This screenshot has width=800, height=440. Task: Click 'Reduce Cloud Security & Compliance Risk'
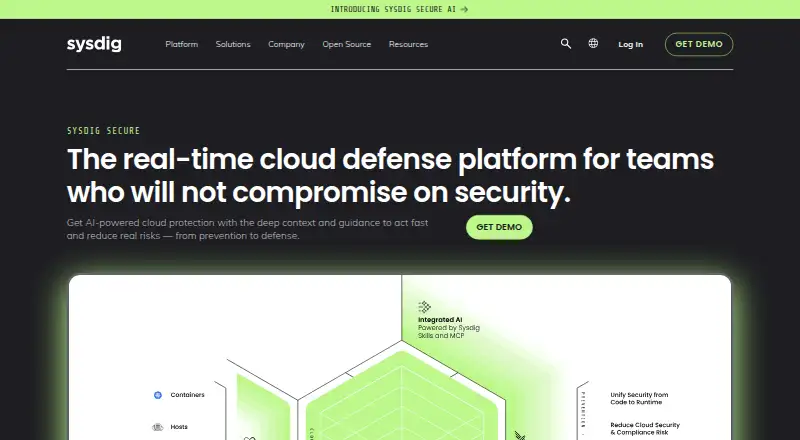(x=645, y=428)
